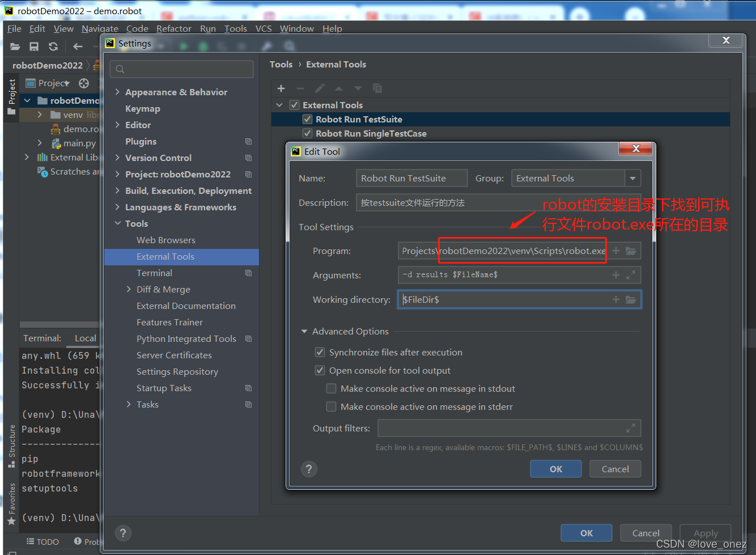
Task: Click OK in the Edit Tool dialog
Action: tap(555, 469)
